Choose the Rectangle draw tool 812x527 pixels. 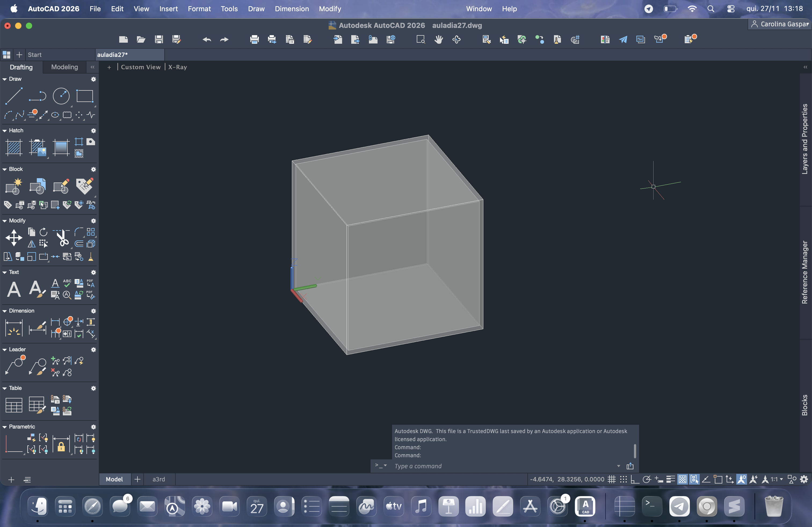tap(85, 96)
